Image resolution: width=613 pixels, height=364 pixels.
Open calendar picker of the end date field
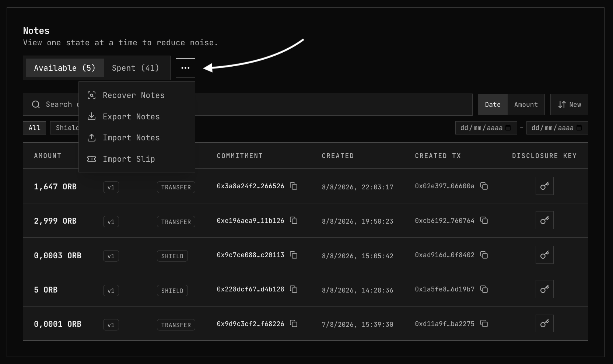pos(579,128)
